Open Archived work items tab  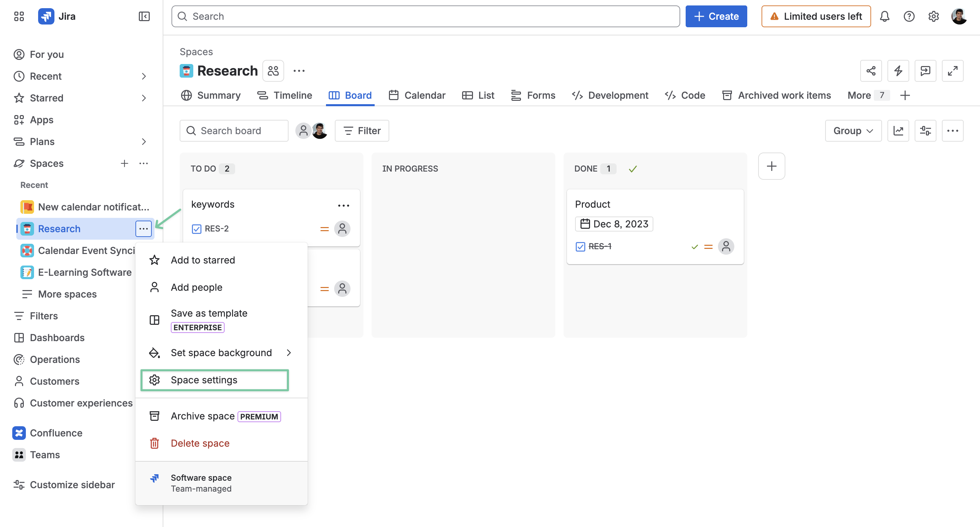click(777, 95)
